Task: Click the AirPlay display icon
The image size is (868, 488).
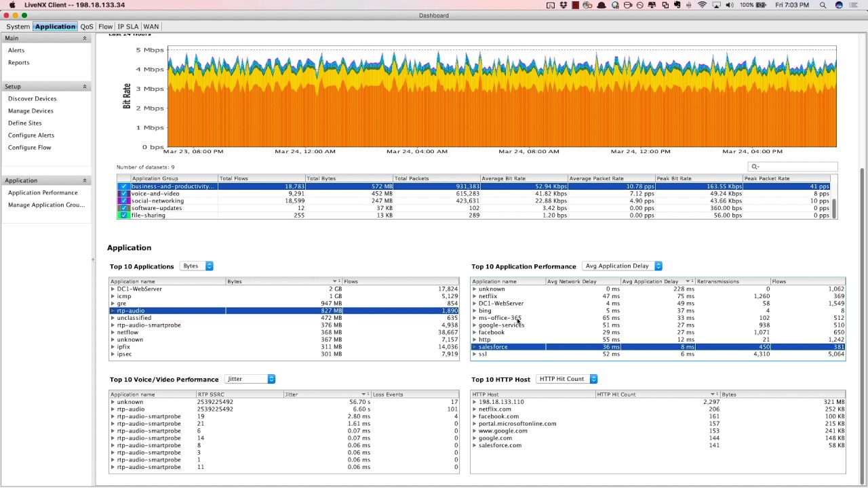Action: pos(716,5)
